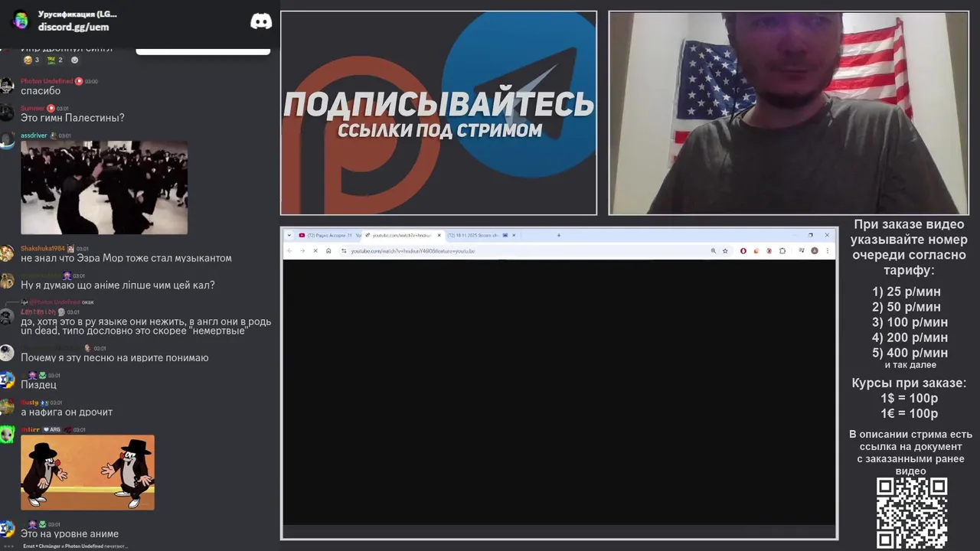
Task: Click Photon Undefined's avatar beside спасибо
Action: click(7, 86)
